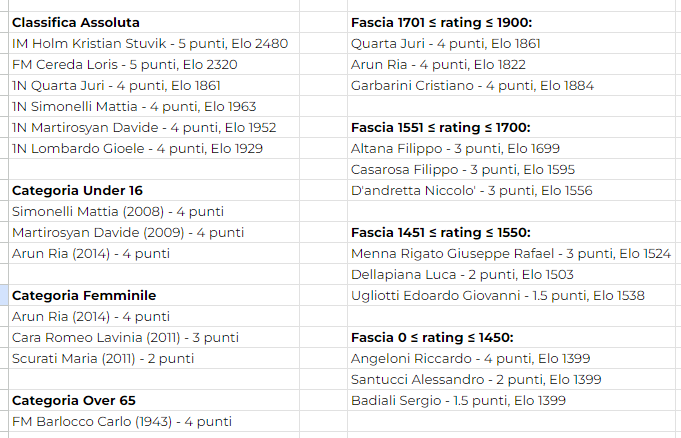Click the Scurati Maria (2011) cell
This screenshot has width=681, height=438.
click(154, 358)
